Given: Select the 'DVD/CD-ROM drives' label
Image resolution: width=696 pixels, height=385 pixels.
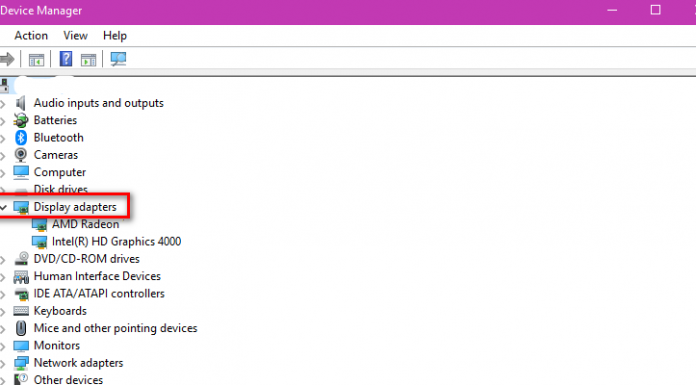Looking at the screenshot, I should coord(87,259).
